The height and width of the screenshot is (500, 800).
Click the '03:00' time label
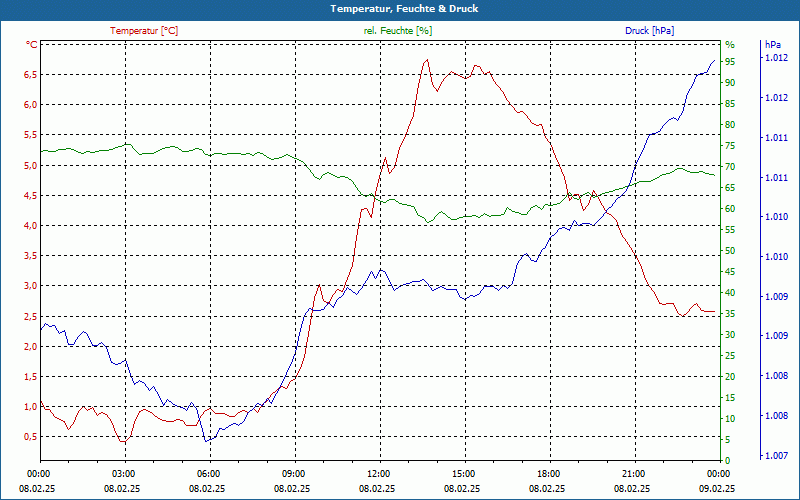click(x=124, y=474)
